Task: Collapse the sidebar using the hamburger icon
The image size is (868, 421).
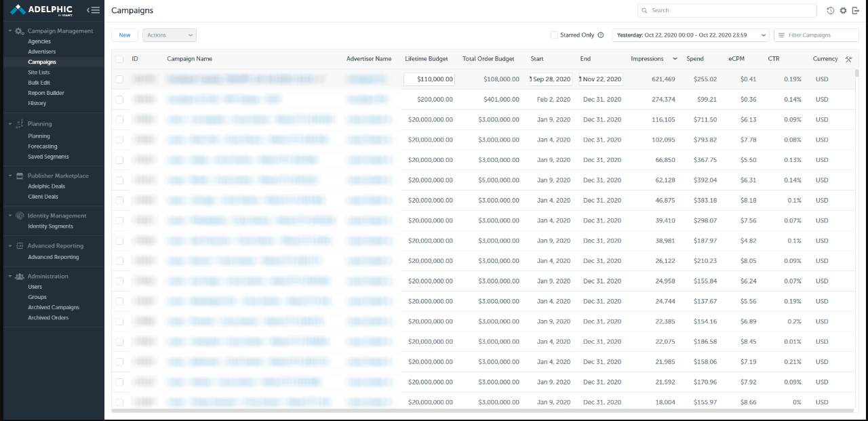Action: point(94,10)
